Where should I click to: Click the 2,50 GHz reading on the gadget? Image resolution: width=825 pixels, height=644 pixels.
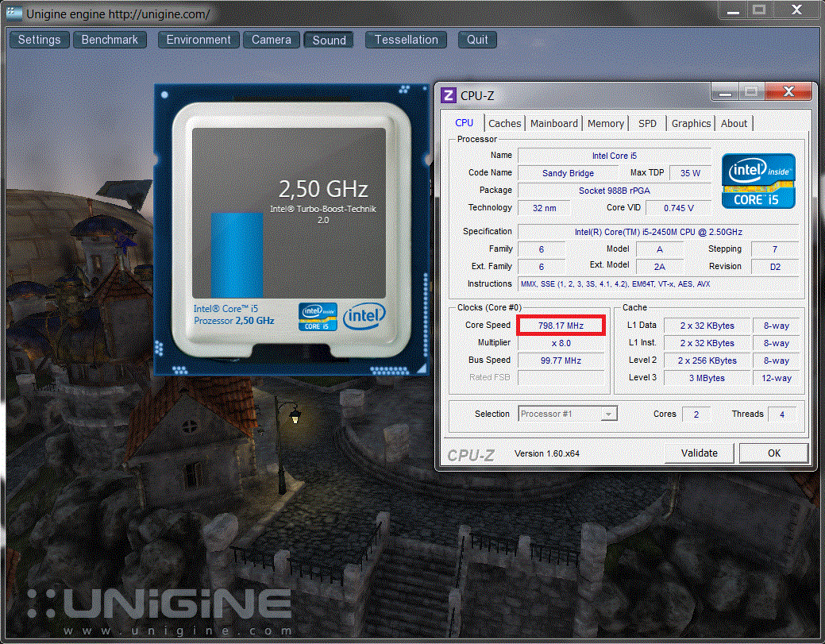(x=323, y=189)
